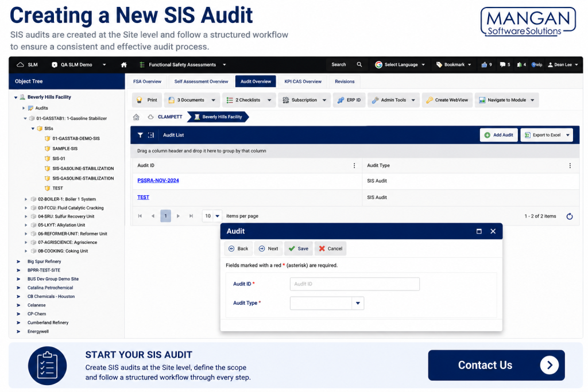Click Cancel in the Audit dialog
The width and height of the screenshot is (588, 392).
330,249
